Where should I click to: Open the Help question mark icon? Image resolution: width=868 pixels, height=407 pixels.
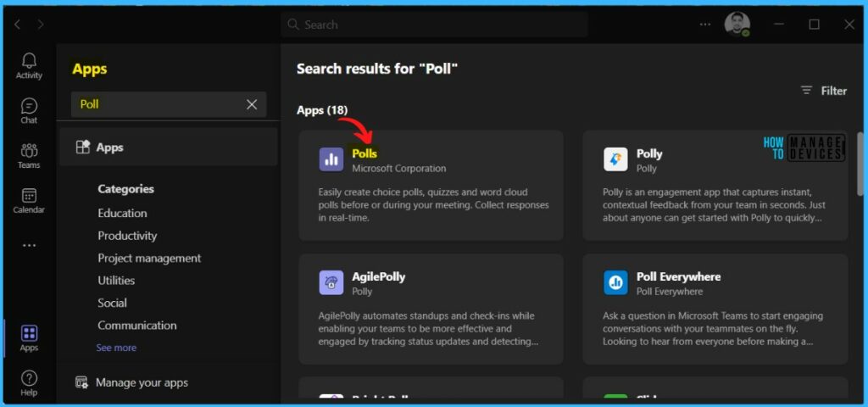coord(29,378)
